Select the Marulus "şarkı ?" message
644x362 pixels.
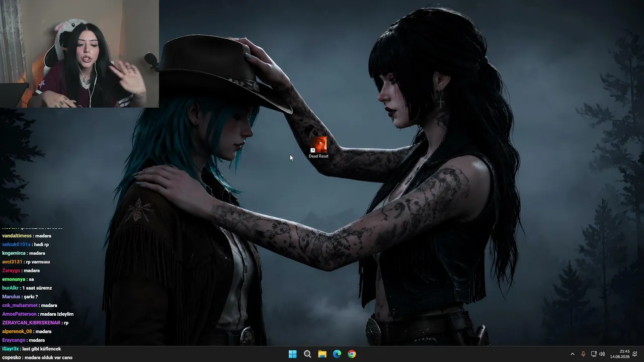20,297
